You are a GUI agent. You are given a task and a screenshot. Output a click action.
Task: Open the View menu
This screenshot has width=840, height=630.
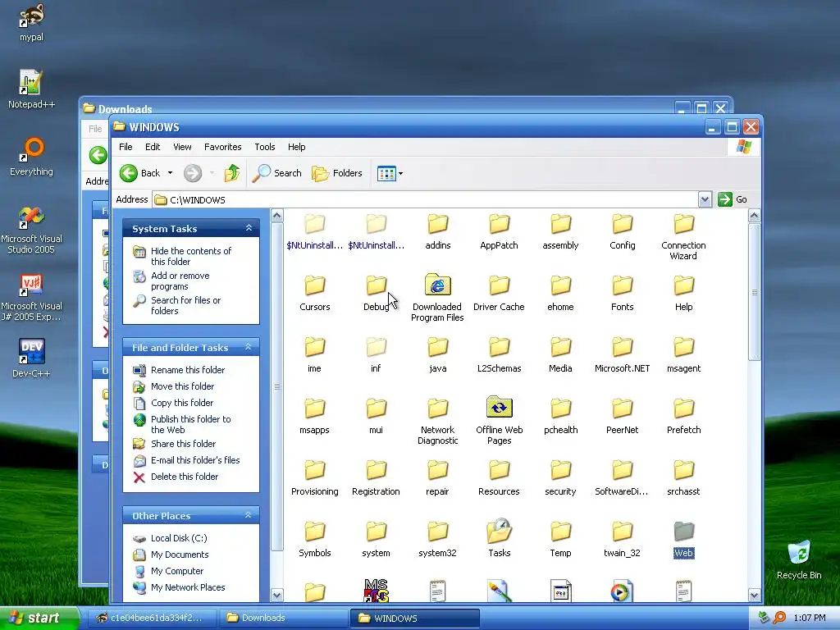[182, 147]
